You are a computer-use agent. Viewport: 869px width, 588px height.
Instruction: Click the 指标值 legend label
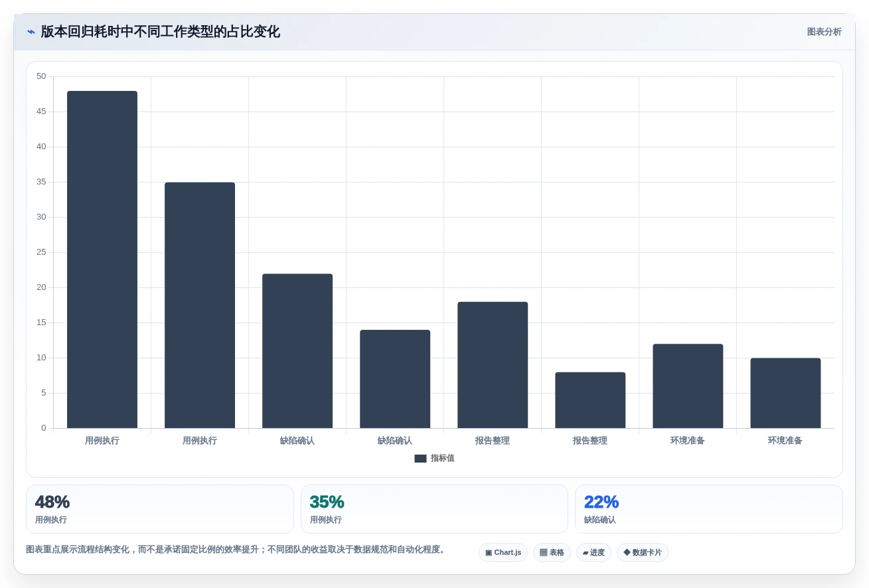pos(443,459)
